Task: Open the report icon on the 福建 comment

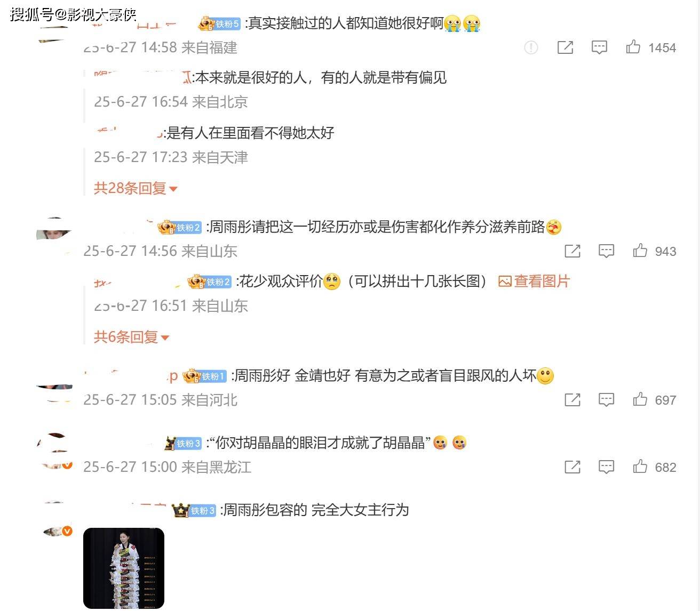Action: (531, 47)
